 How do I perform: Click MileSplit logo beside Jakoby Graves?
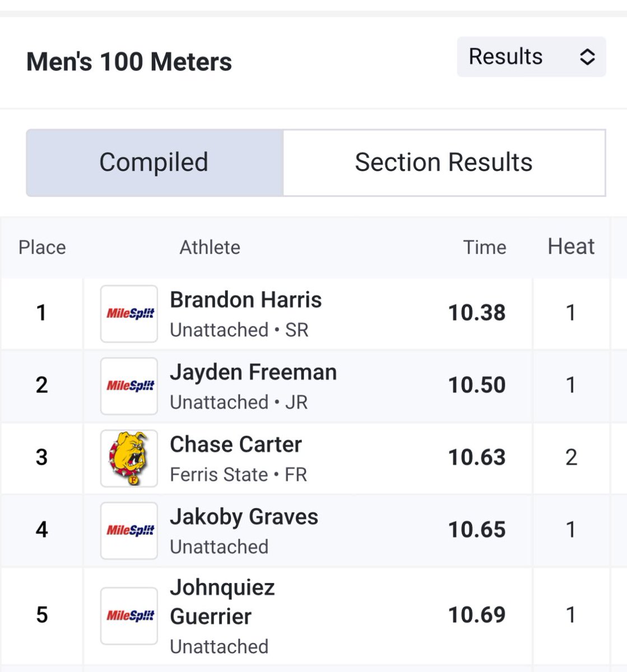129,530
